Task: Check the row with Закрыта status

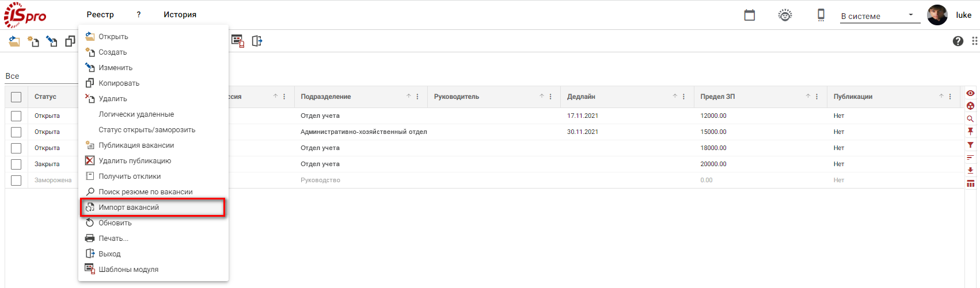Action: tap(16, 164)
